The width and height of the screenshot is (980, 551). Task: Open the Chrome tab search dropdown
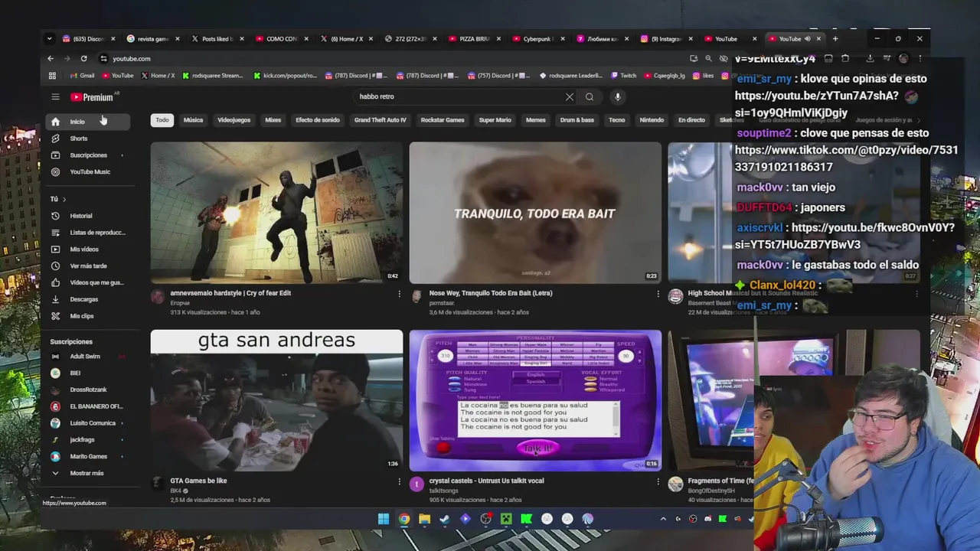pyautogui.click(x=49, y=39)
